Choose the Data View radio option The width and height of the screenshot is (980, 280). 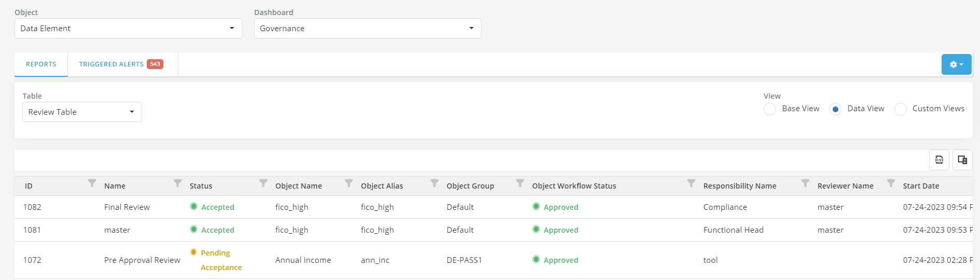click(835, 109)
